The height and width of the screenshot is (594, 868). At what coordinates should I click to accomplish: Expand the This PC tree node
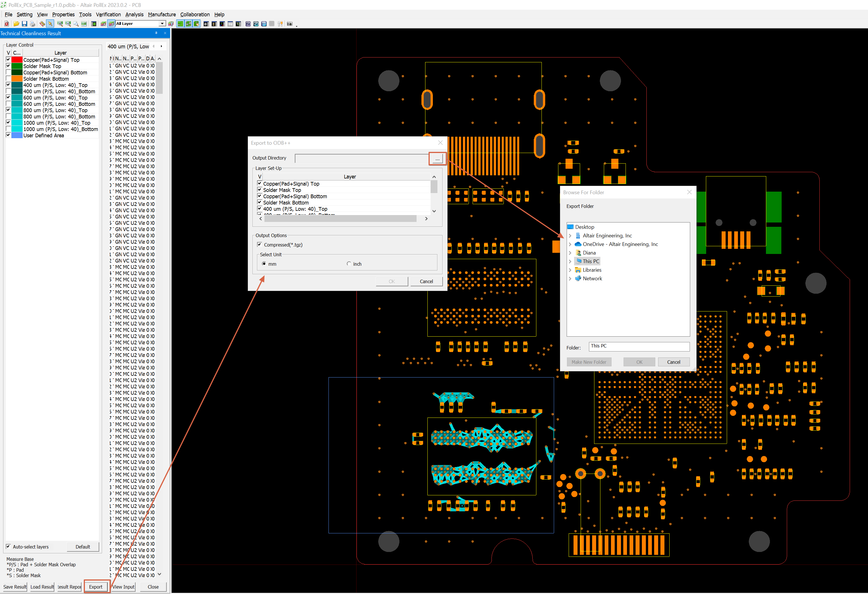570,261
